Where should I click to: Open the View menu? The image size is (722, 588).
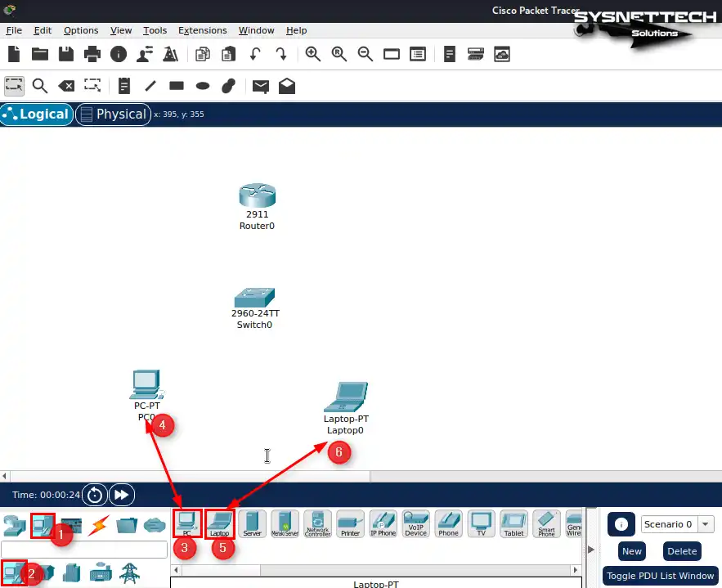pyautogui.click(x=121, y=30)
